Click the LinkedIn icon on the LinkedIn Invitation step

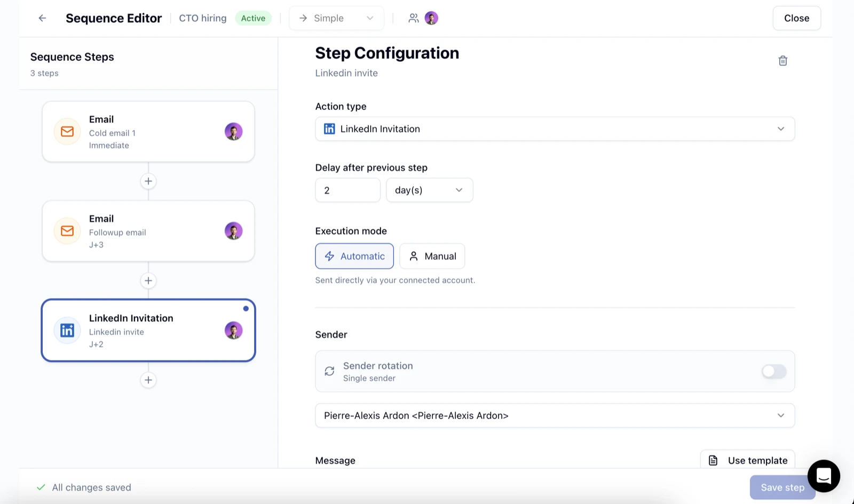coord(67,330)
